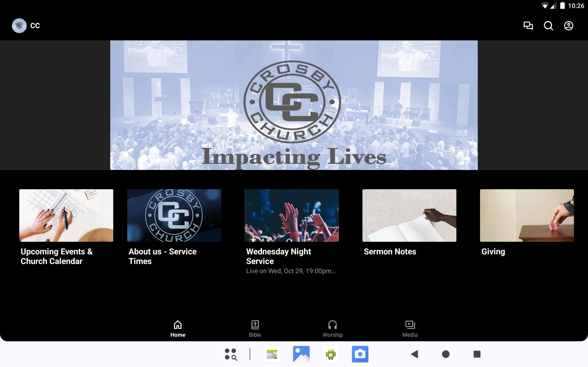
Task: Open the chat messages icon
Action: tap(528, 25)
